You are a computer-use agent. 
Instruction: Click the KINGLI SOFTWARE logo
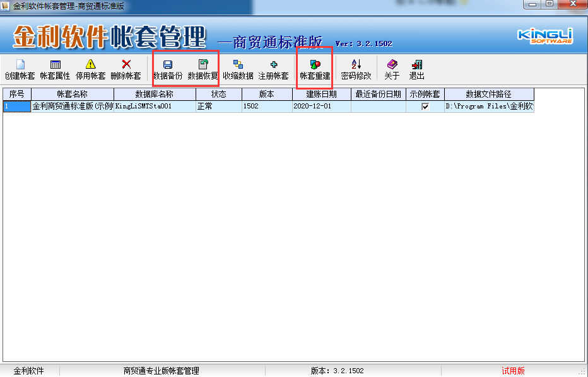545,36
